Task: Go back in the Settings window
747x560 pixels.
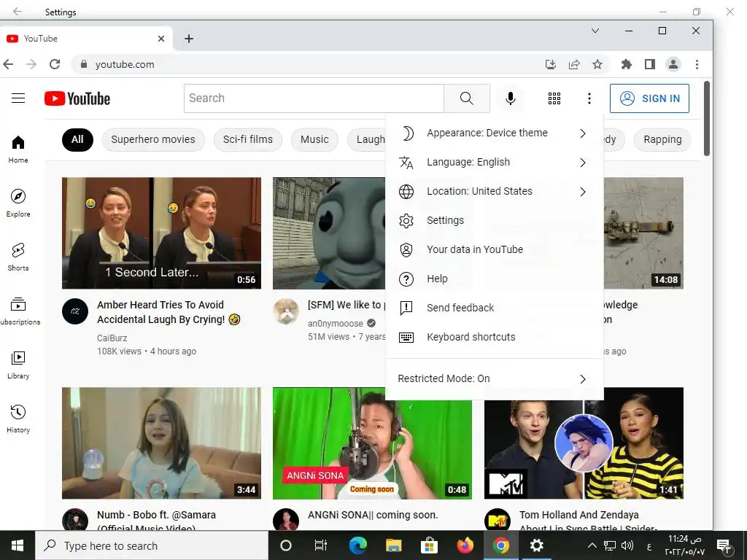Action: pos(18,12)
